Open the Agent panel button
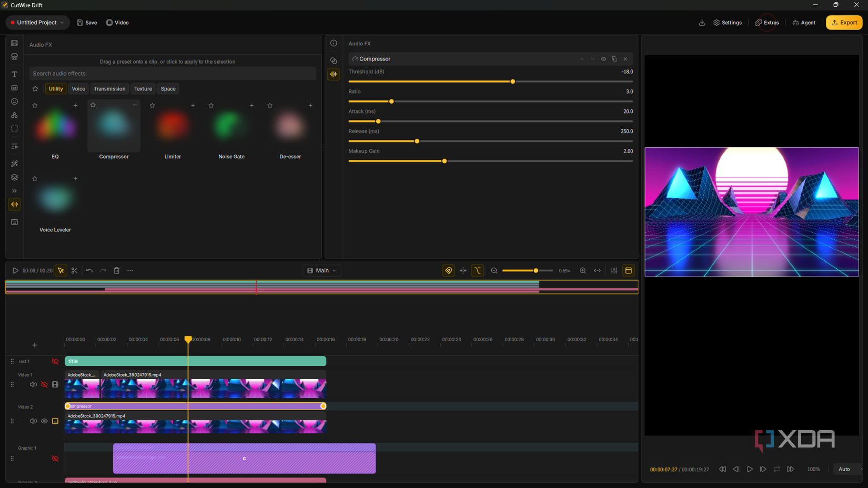 (804, 23)
